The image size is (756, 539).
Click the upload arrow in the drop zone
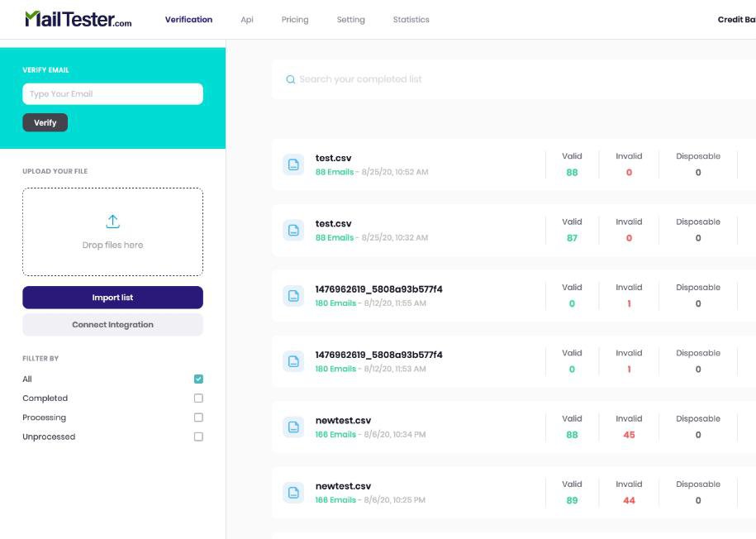[x=113, y=220]
